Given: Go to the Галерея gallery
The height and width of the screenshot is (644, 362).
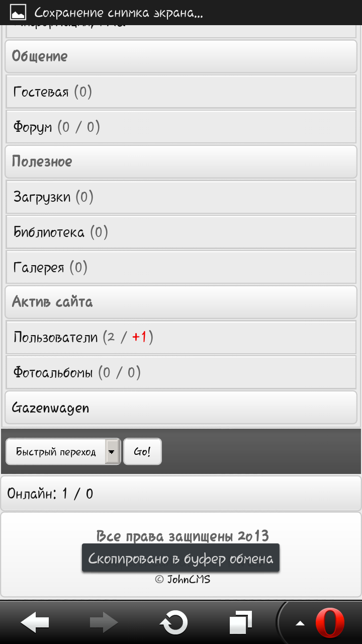Looking at the screenshot, I should [39, 267].
